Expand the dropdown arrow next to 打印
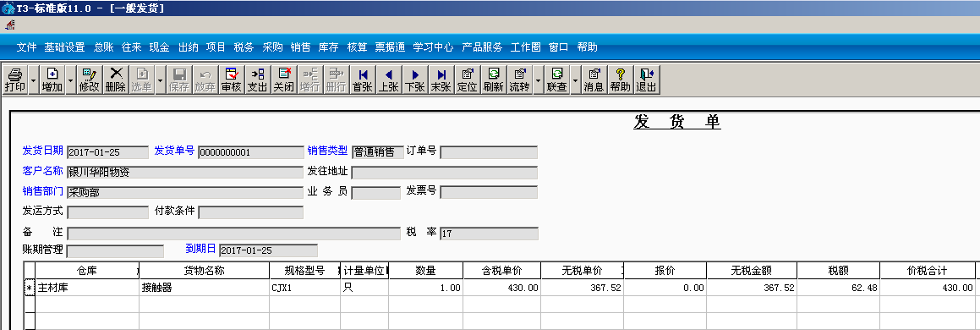The width and height of the screenshot is (980, 330). click(x=33, y=80)
